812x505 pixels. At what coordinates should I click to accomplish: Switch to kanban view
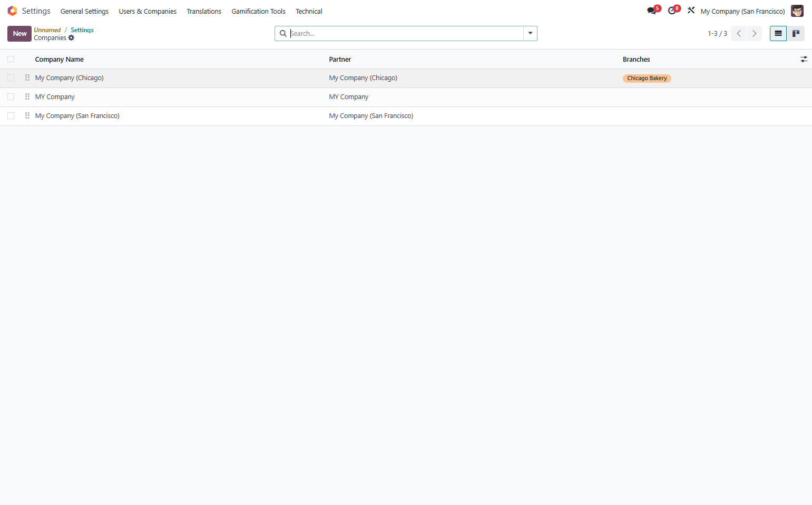(x=796, y=34)
